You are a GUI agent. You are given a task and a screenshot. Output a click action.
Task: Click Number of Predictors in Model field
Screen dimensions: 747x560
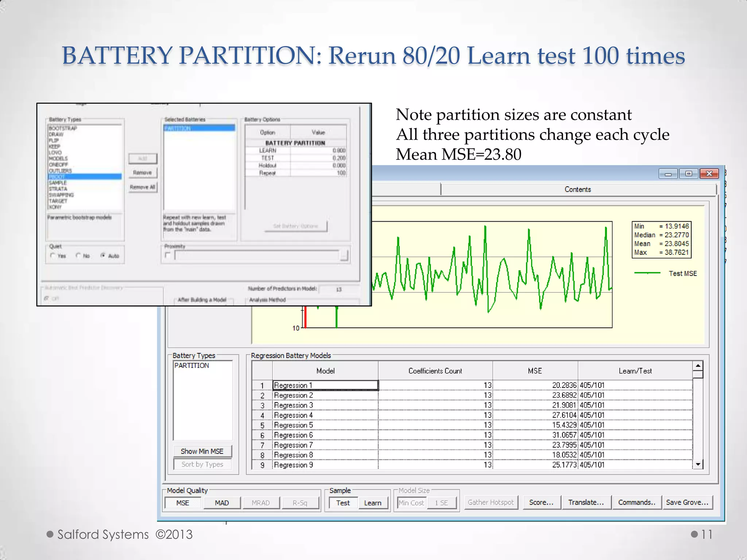coord(339,289)
